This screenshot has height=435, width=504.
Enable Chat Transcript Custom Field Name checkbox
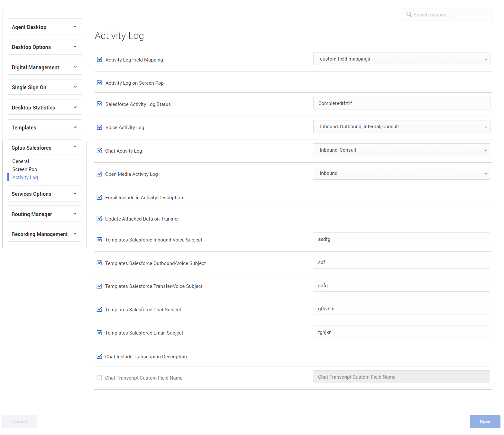[99, 378]
